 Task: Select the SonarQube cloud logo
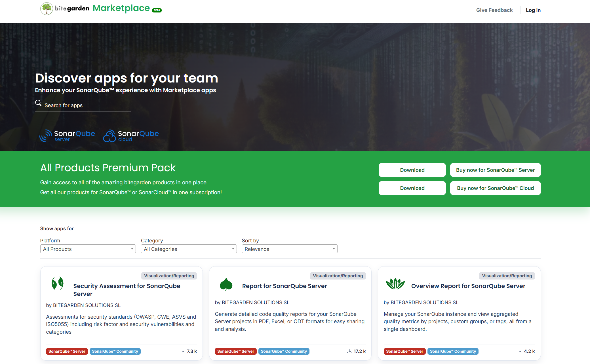point(131,136)
